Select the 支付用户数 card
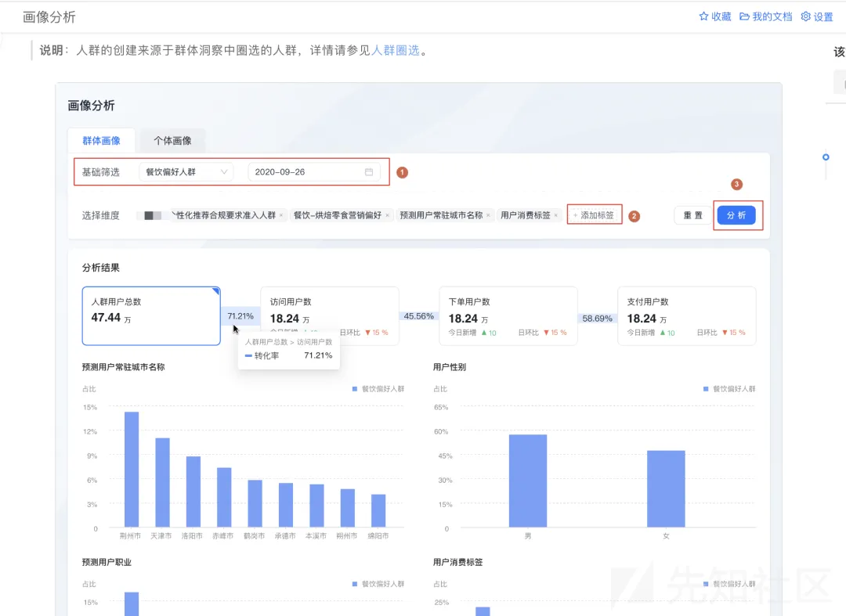Screen dimensions: 846x616 pos(687,315)
